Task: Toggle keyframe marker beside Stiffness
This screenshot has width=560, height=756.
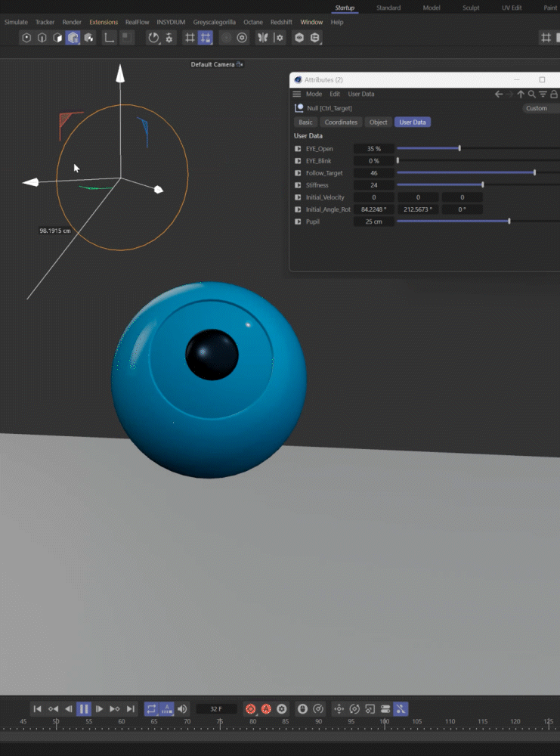Action: (x=298, y=185)
